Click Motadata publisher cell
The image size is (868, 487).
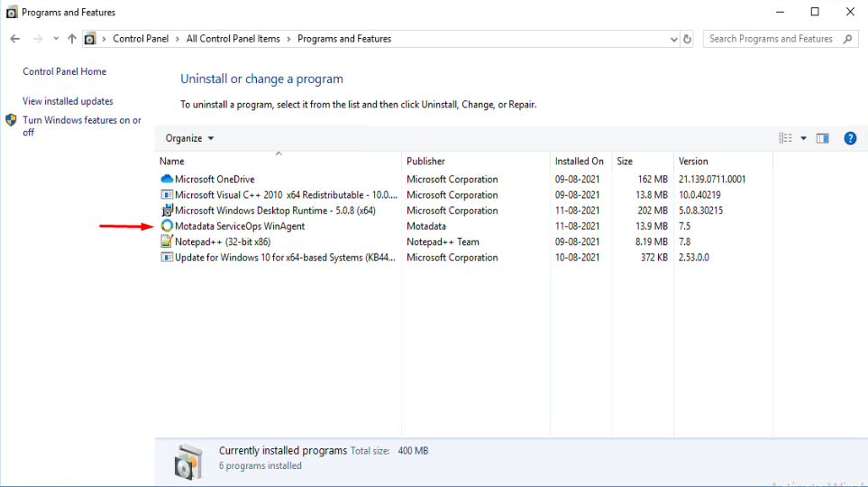pos(426,226)
